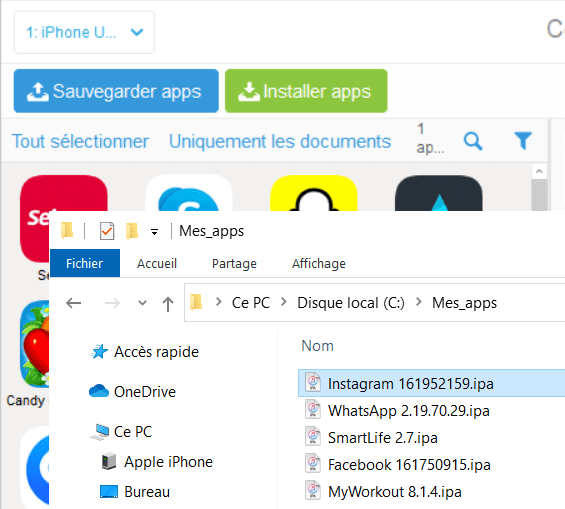Click Mes_apps breadcrumb in address bar
This screenshot has width=565, height=509.
[x=464, y=303]
